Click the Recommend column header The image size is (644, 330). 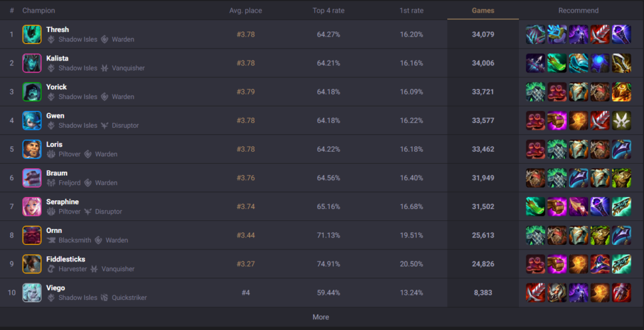coord(578,11)
